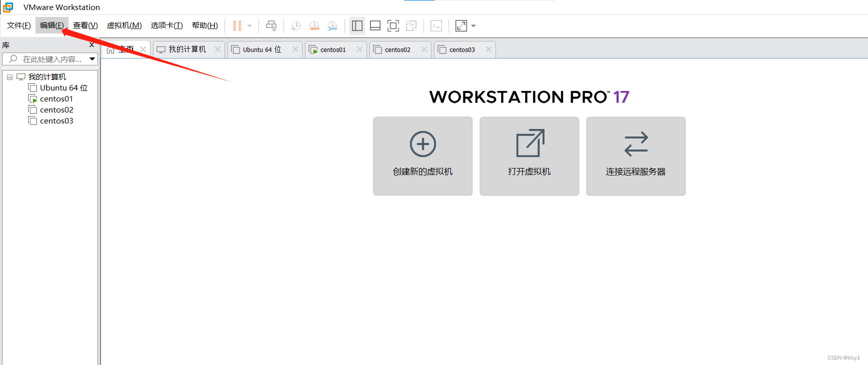
Task: Click the 打开虚拟机 button
Action: pyautogui.click(x=529, y=156)
